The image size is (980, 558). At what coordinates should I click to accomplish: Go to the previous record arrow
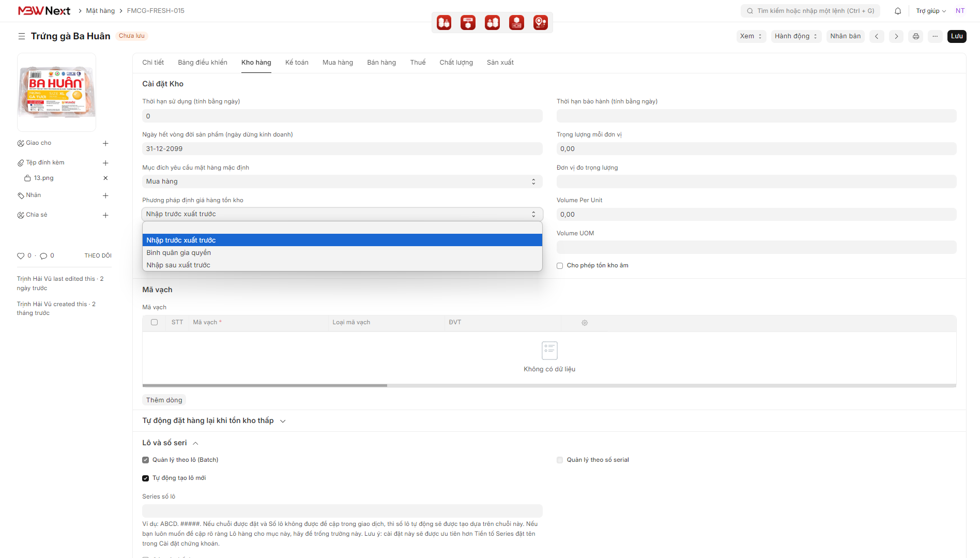(x=877, y=36)
